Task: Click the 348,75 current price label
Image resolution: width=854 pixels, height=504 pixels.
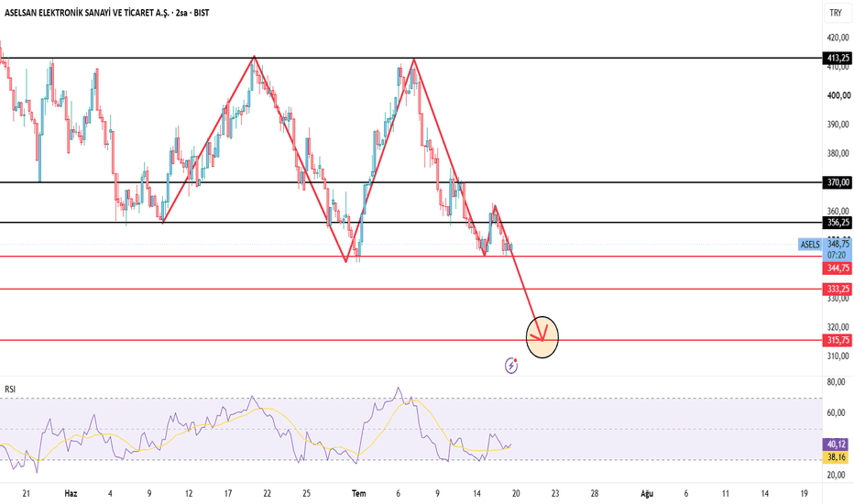Action: point(838,244)
